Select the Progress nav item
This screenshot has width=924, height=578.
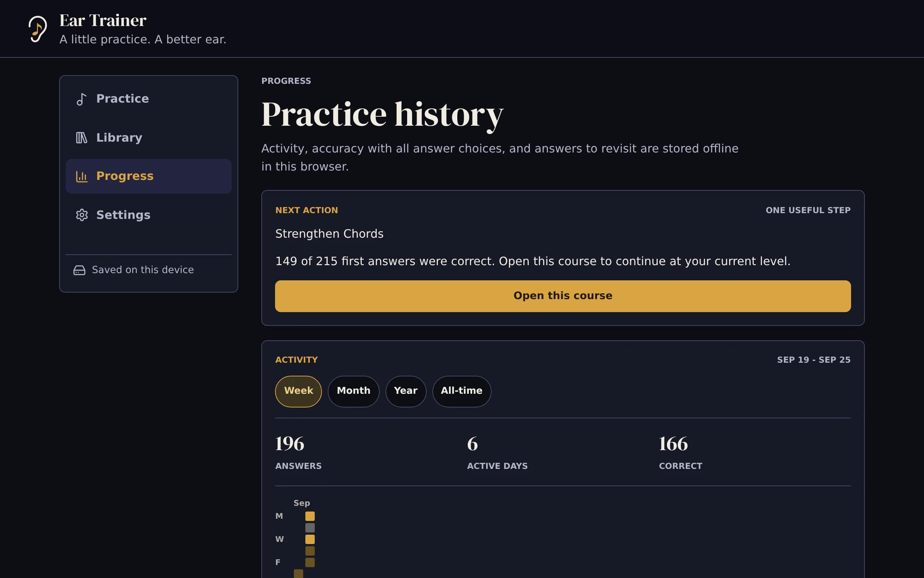pyautogui.click(x=149, y=176)
